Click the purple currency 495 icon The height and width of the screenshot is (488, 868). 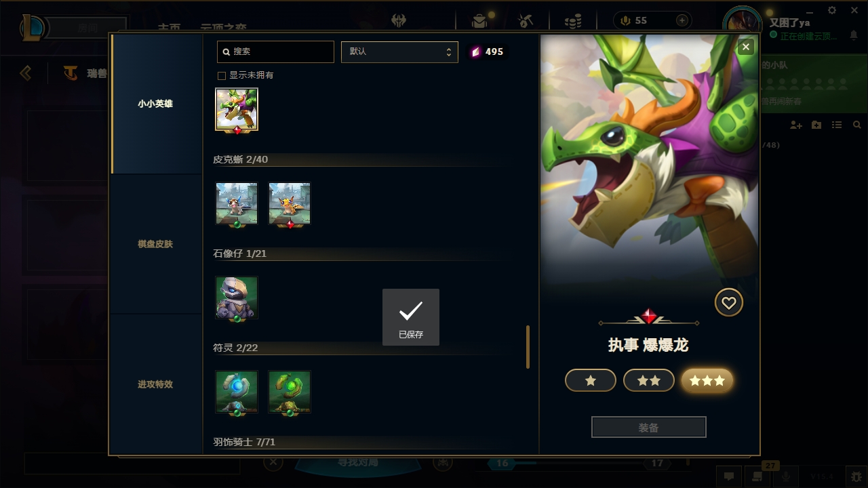click(x=475, y=52)
